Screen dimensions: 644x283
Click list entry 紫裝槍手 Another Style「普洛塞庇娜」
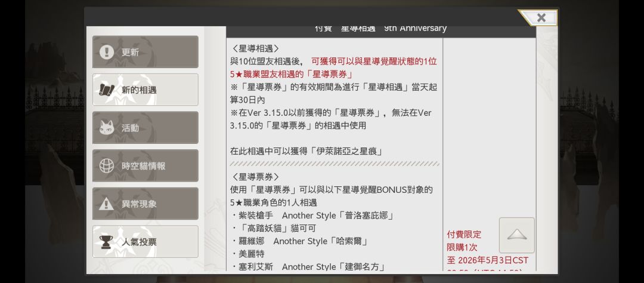click(x=312, y=216)
